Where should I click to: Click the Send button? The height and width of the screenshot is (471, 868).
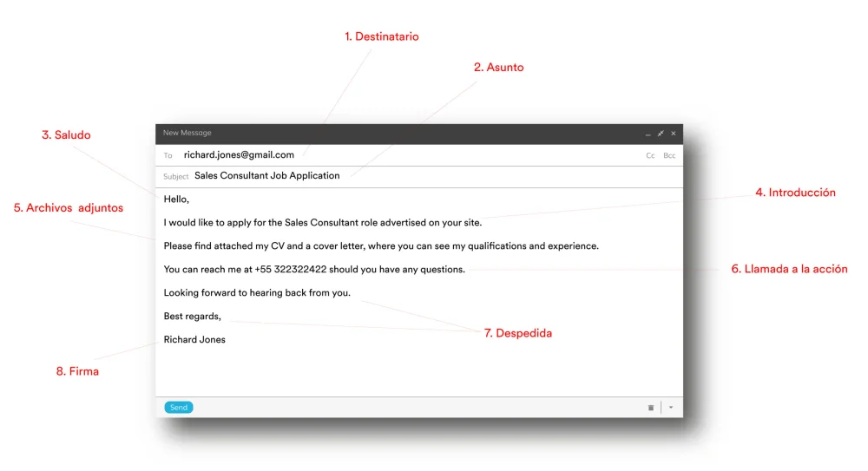tap(178, 408)
